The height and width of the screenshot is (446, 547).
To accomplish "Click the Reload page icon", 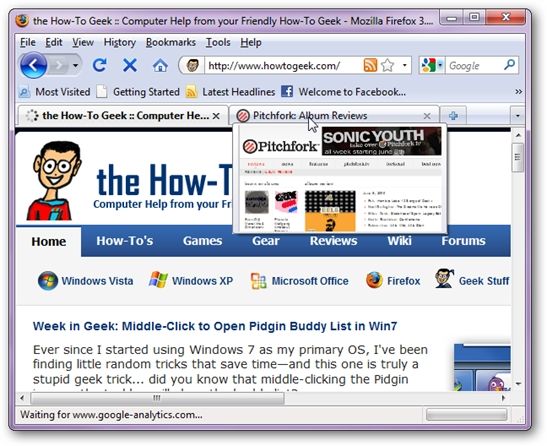I will 100,65.
